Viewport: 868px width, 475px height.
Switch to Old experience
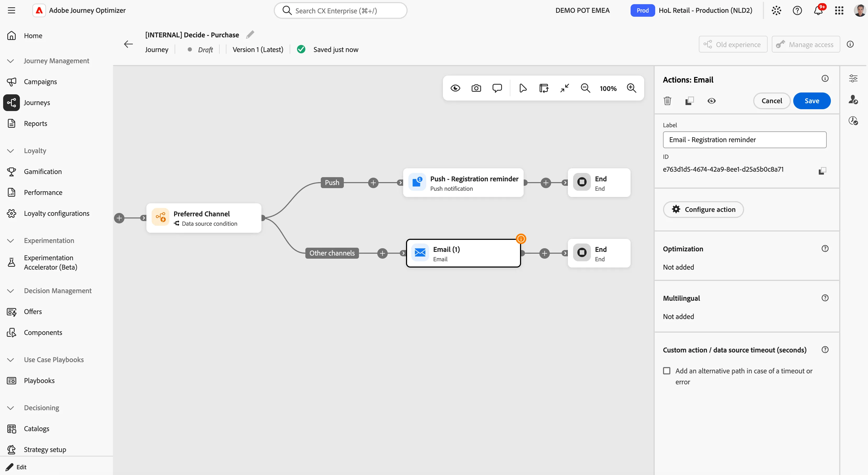click(x=733, y=44)
